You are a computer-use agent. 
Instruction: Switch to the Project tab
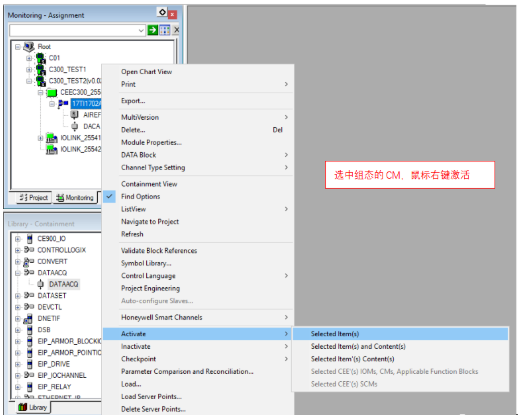(x=34, y=198)
